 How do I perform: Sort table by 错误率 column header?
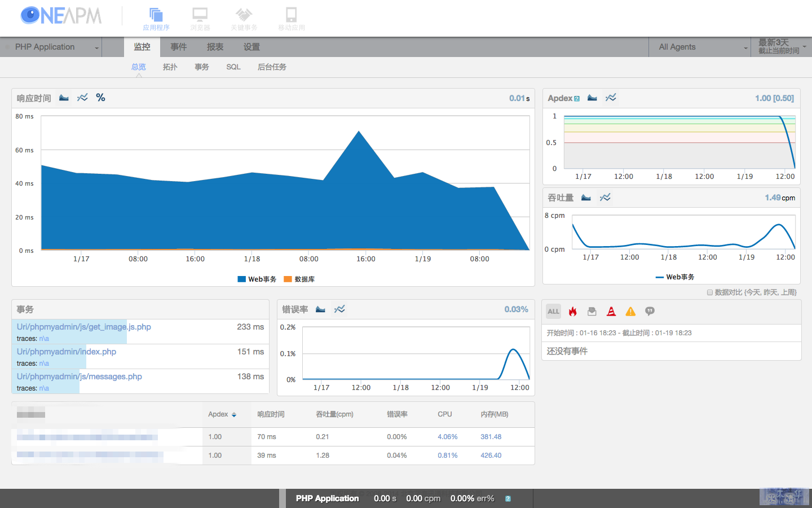[398, 414]
